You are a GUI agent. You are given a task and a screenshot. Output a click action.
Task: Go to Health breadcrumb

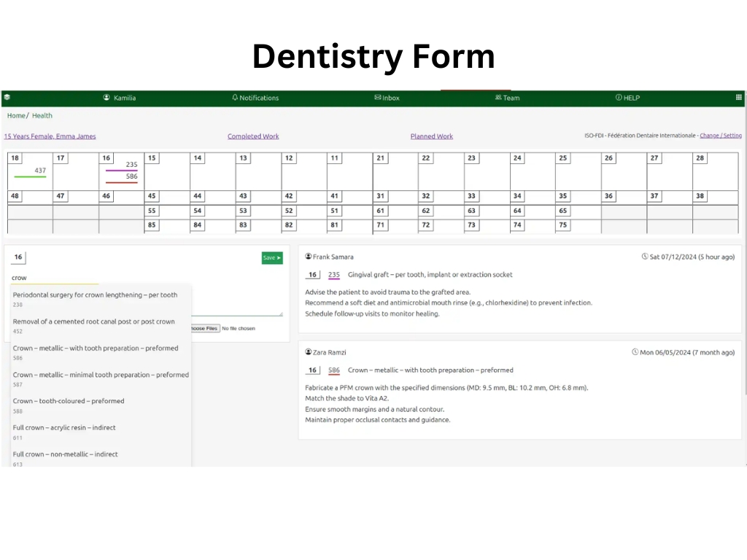tap(42, 115)
